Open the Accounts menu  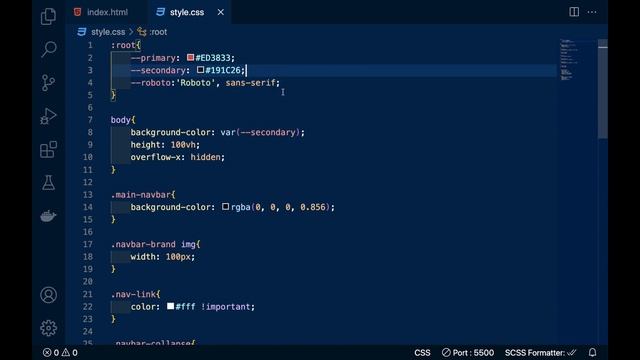coord(48,295)
